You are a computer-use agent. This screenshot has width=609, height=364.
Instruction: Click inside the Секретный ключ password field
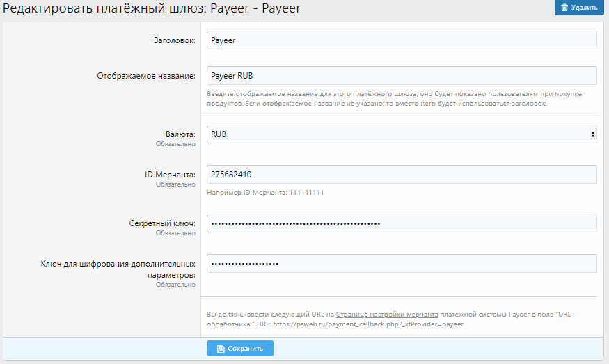tap(402, 223)
